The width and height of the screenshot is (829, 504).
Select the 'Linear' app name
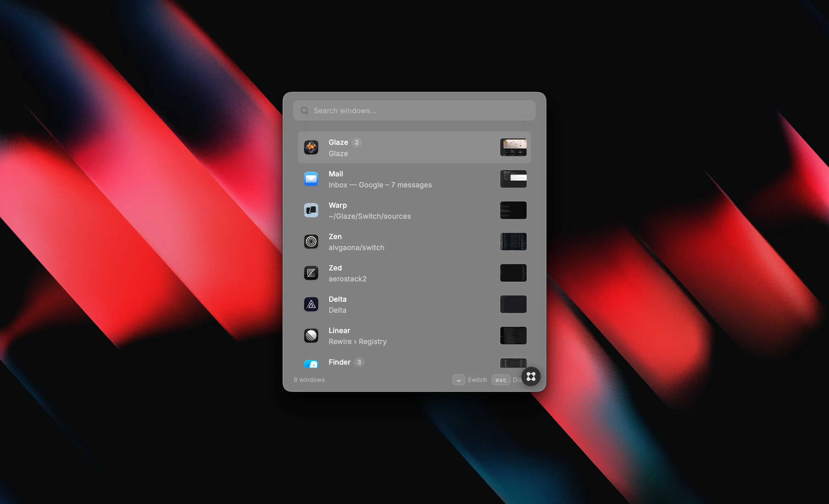pyautogui.click(x=339, y=330)
